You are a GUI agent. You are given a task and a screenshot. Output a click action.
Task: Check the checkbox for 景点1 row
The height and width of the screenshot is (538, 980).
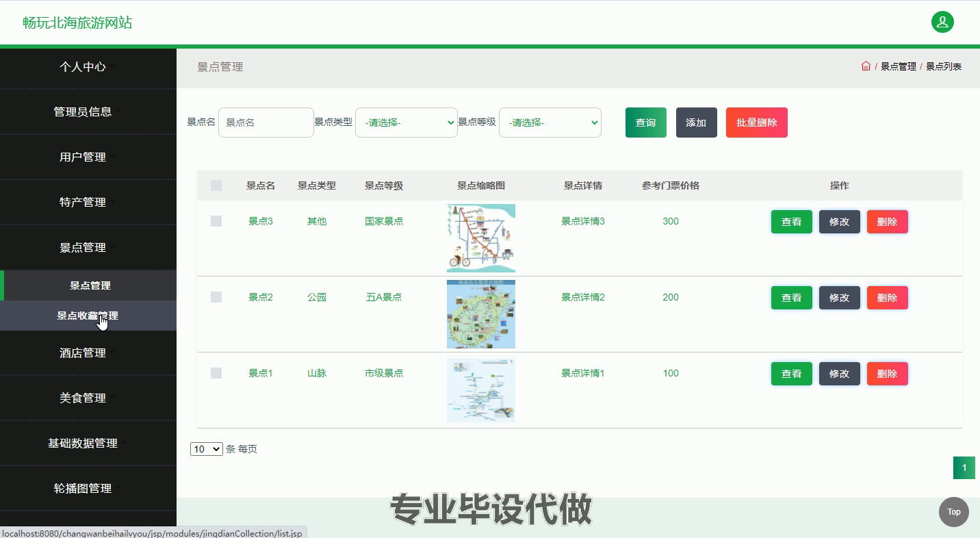coord(216,373)
